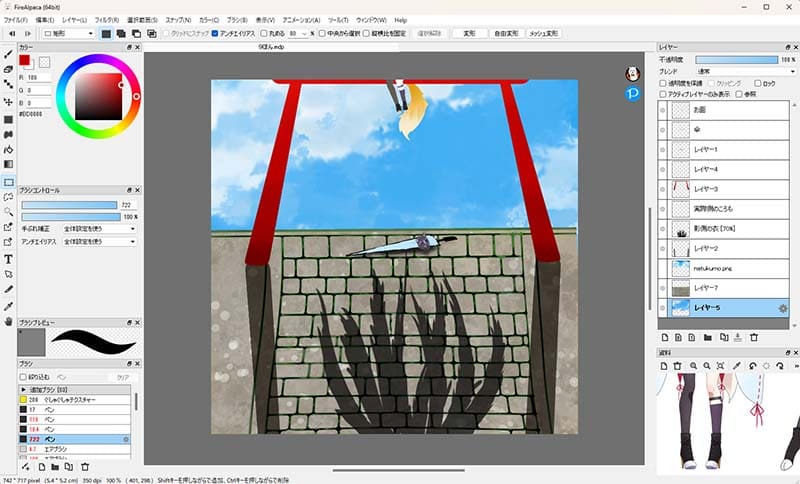800x484 pixels.
Task: Enable 透明度を保護 checkbox
Action: [663, 83]
